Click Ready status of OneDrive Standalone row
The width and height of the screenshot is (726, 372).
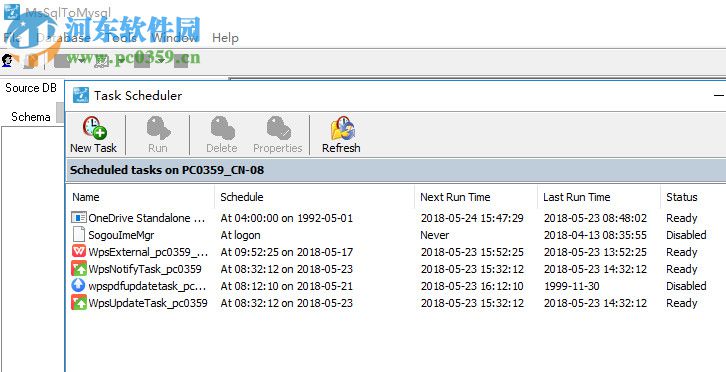coord(682,218)
